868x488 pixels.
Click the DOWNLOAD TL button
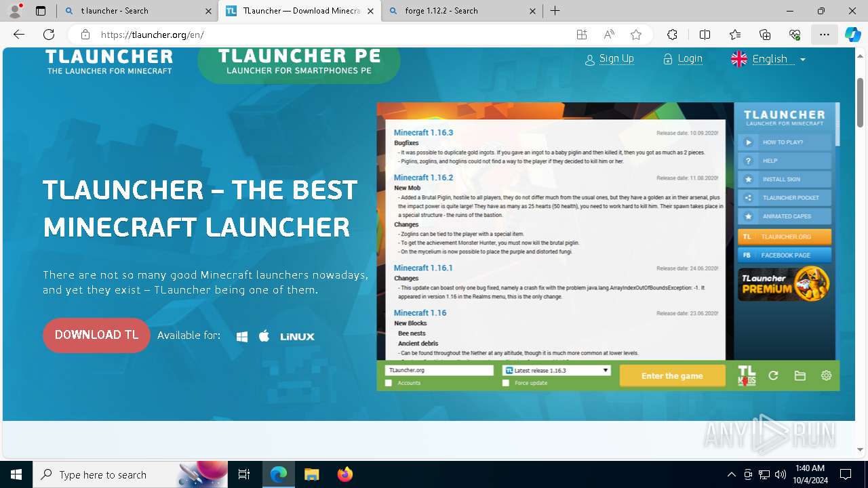[x=96, y=335]
